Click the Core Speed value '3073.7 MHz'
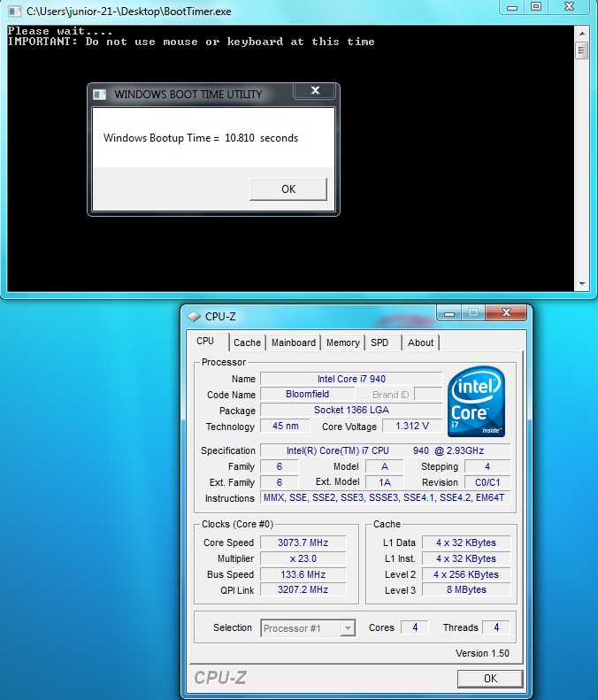 point(303,542)
